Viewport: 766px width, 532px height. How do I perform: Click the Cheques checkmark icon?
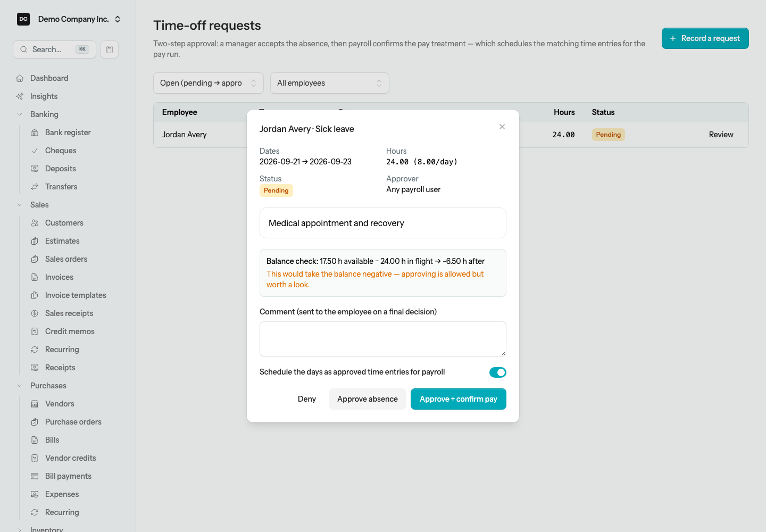coord(35,151)
